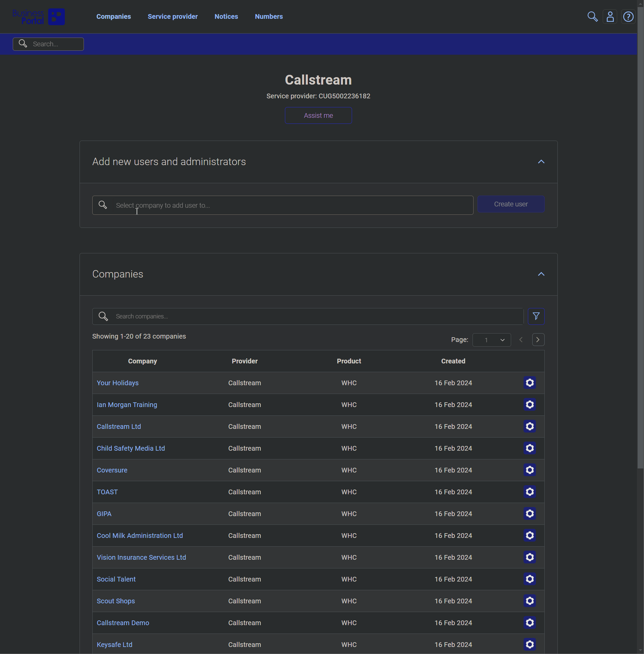Viewport: 644px width, 654px height.
Task: Open settings gear for Child Safety Media Ltd
Action: 530,448
